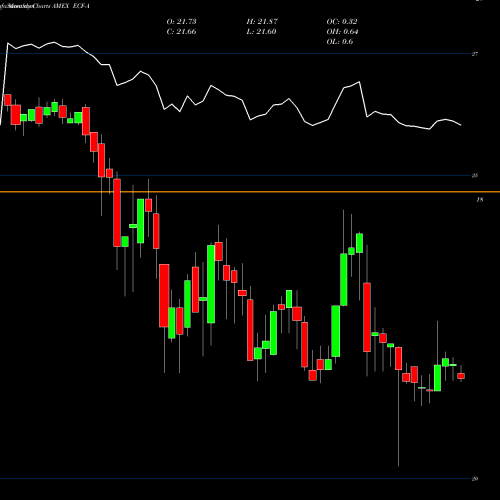The image size is (500, 500).
Task: Click the high price value H: 21.87
Action: coord(262,22)
